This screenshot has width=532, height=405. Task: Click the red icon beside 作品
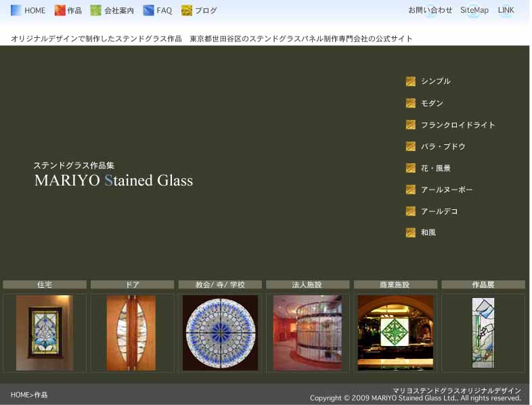(60, 10)
